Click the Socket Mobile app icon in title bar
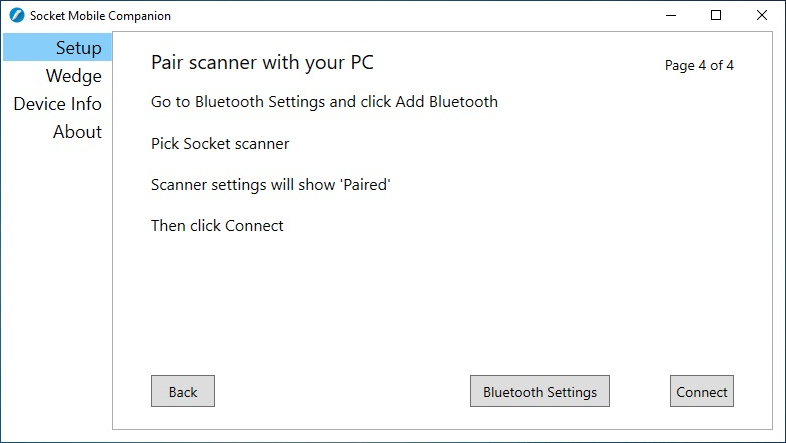 point(16,16)
